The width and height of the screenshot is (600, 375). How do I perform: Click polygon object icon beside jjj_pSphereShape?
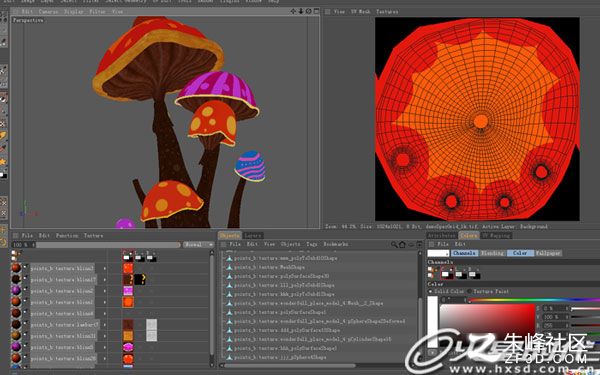coord(230,357)
